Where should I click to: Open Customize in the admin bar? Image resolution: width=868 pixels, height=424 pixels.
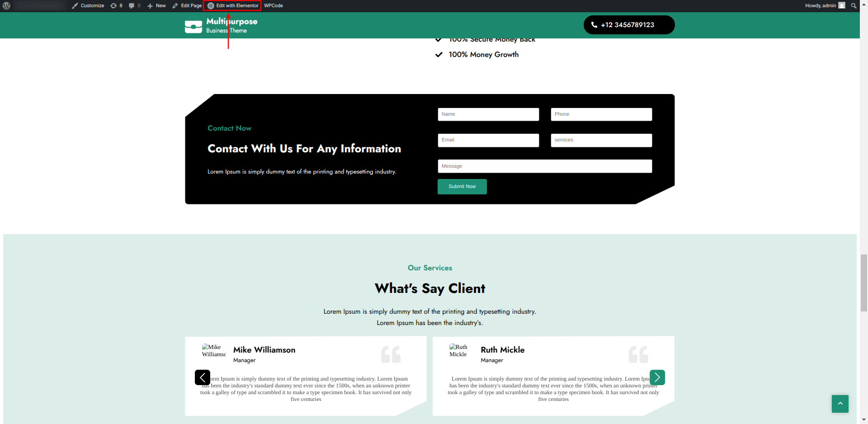88,5
